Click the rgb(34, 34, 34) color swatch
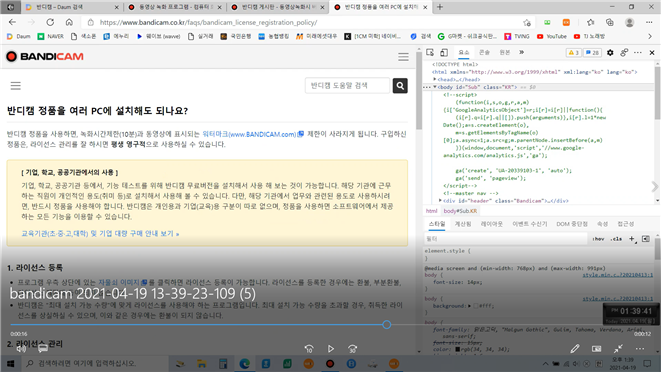The height and width of the screenshot is (372, 661). tap(457, 349)
